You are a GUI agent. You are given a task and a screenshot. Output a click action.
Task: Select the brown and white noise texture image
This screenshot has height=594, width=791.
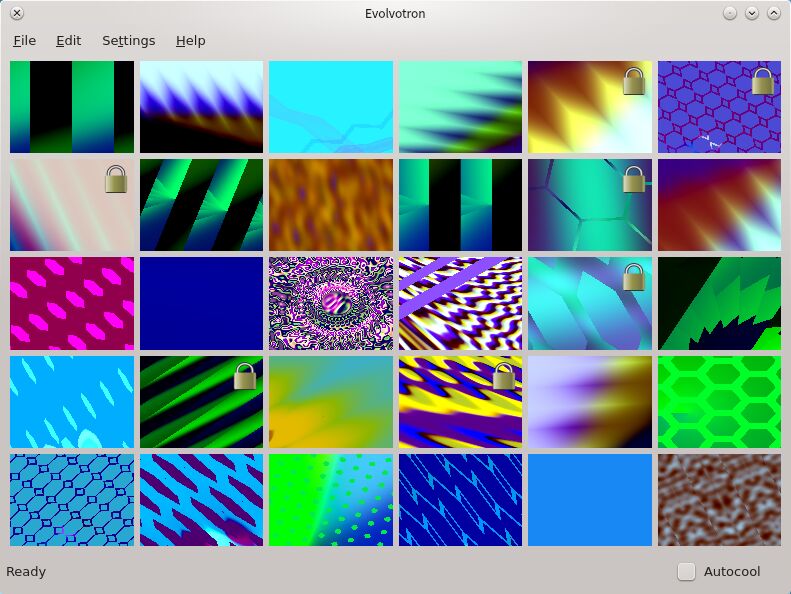719,500
